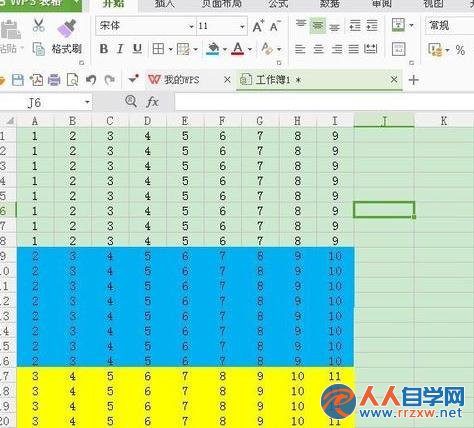Expand the fill color dropdown arrow
Image resolution: width=474 pixels, height=428 pixels.
tap(225, 50)
